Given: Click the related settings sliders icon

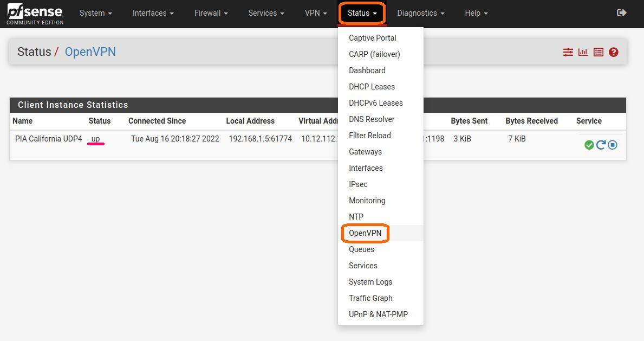Looking at the screenshot, I should 568,52.
